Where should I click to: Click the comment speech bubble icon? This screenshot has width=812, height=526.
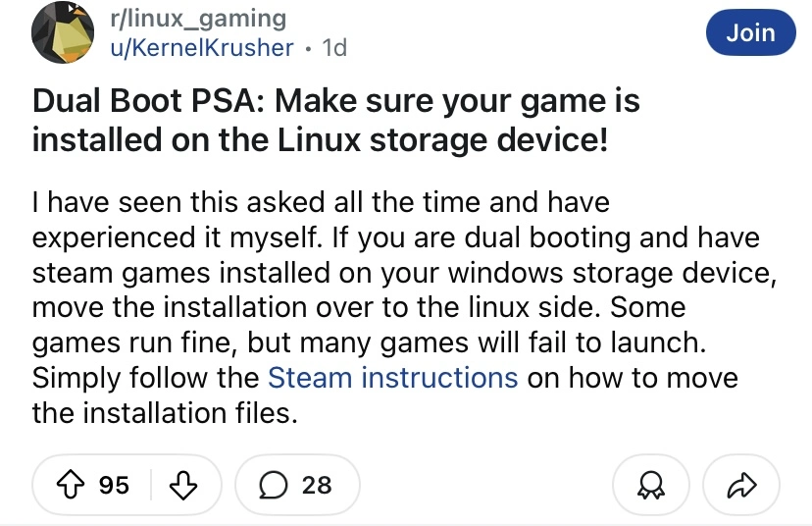point(276,484)
